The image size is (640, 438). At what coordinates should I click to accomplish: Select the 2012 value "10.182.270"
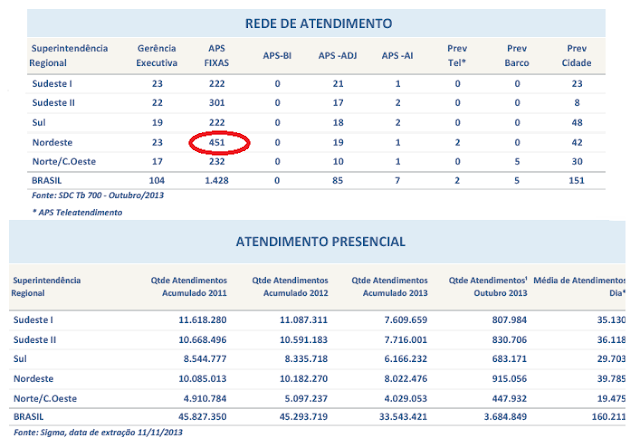pyautogui.click(x=304, y=378)
